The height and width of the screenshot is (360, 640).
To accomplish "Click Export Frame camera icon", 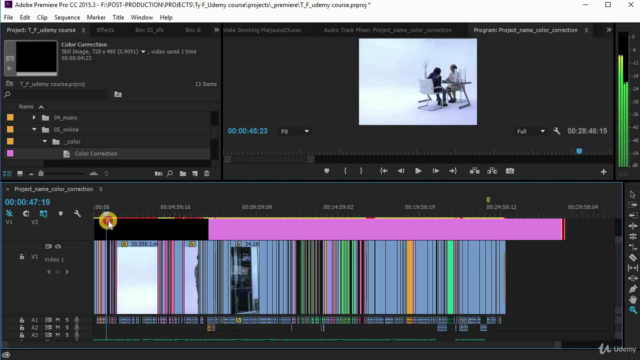I will tap(510, 171).
